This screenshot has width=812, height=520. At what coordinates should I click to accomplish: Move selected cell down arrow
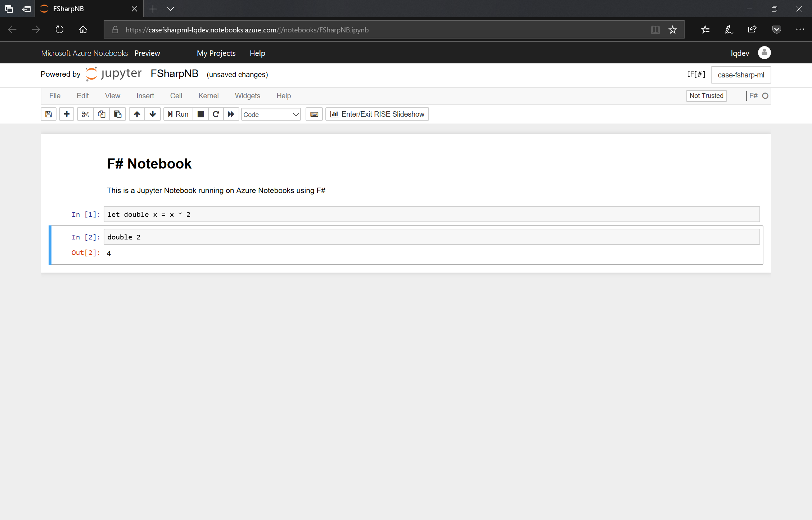(153, 114)
